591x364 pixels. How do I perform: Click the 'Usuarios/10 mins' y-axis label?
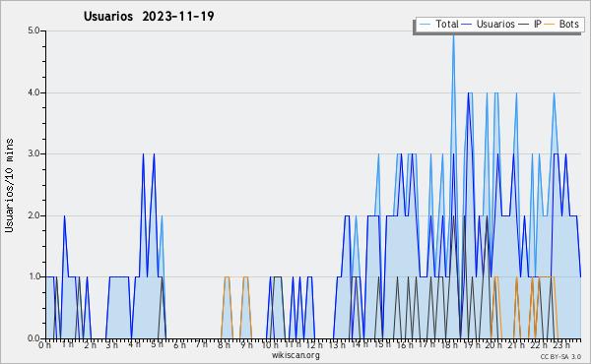coord(9,185)
